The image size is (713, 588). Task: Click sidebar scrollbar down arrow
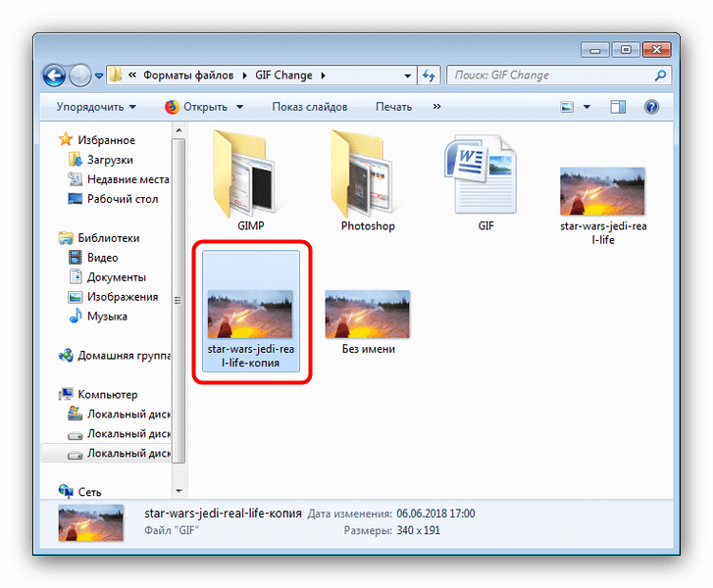pyautogui.click(x=178, y=491)
